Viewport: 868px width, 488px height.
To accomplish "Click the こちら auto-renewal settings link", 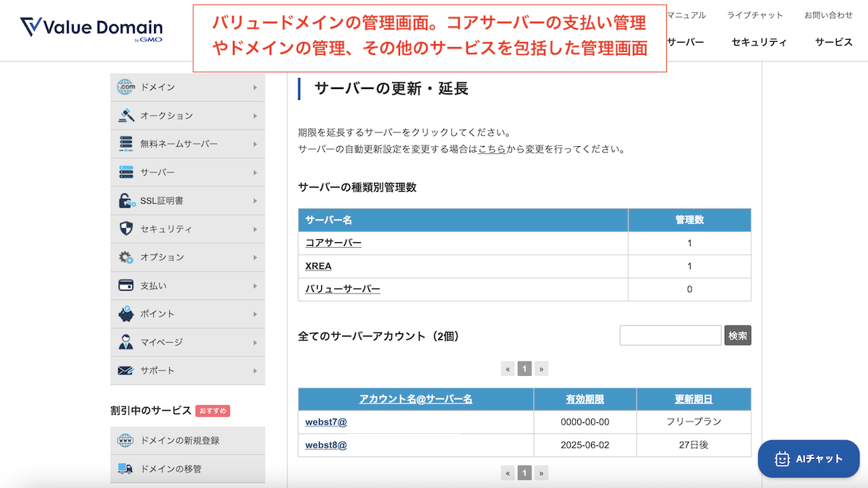I will [492, 150].
